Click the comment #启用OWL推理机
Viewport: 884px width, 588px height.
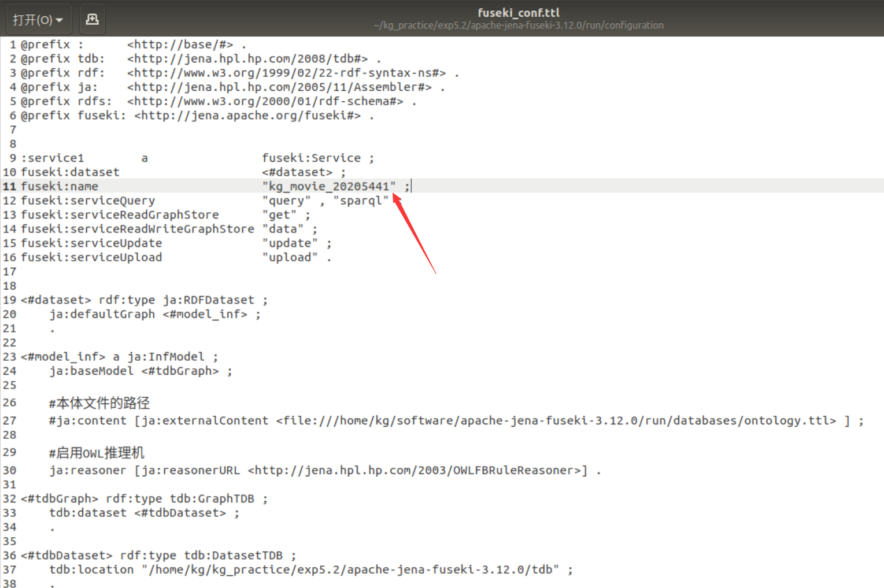[x=97, y=453]
